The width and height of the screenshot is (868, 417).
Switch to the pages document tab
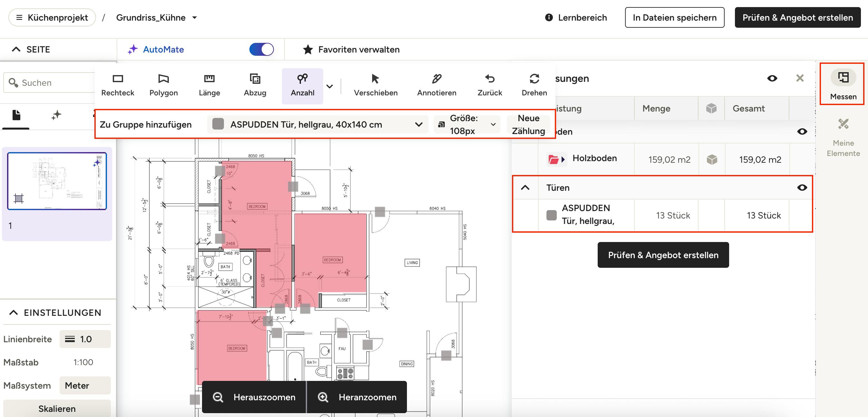16,115
